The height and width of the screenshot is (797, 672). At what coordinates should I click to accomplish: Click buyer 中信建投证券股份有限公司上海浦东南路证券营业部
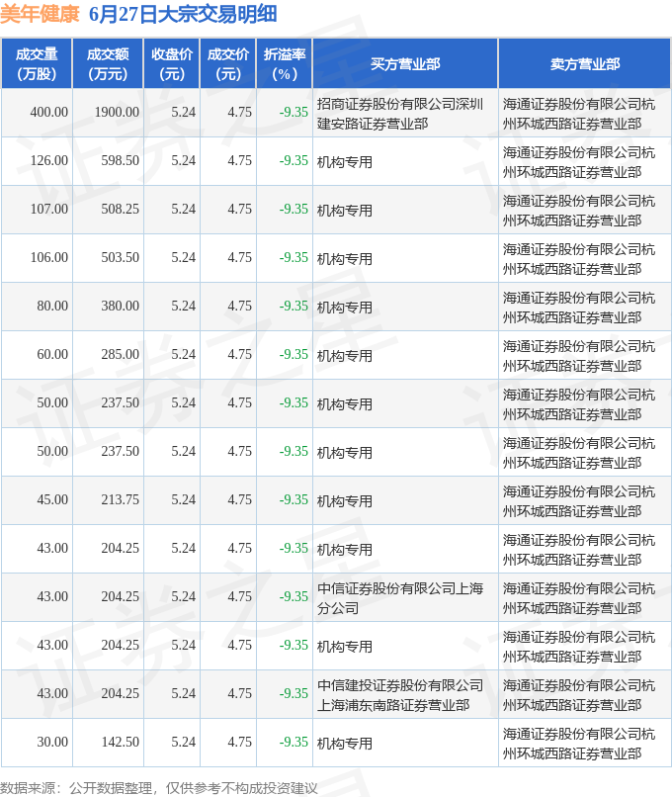[x=400, y=695]
